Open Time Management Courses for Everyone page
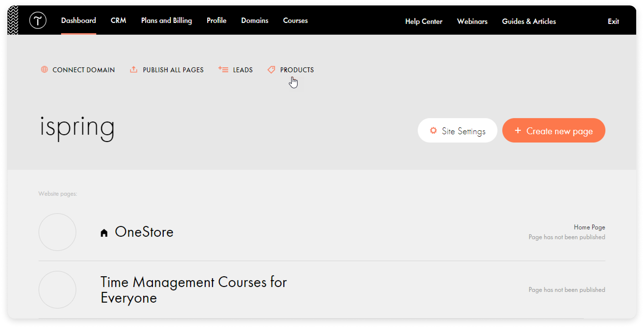The image size is (644, 328). [x=193, y=290]
